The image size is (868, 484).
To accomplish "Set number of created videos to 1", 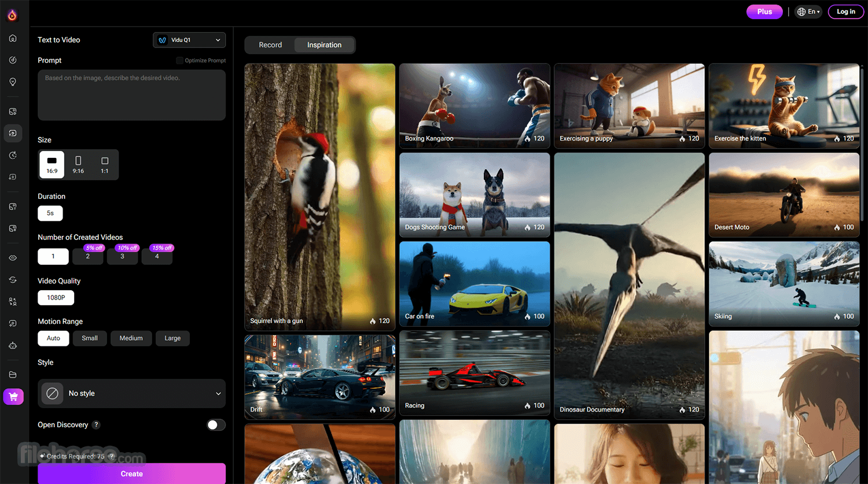I will pyautogui.click(x=53, y=256).
